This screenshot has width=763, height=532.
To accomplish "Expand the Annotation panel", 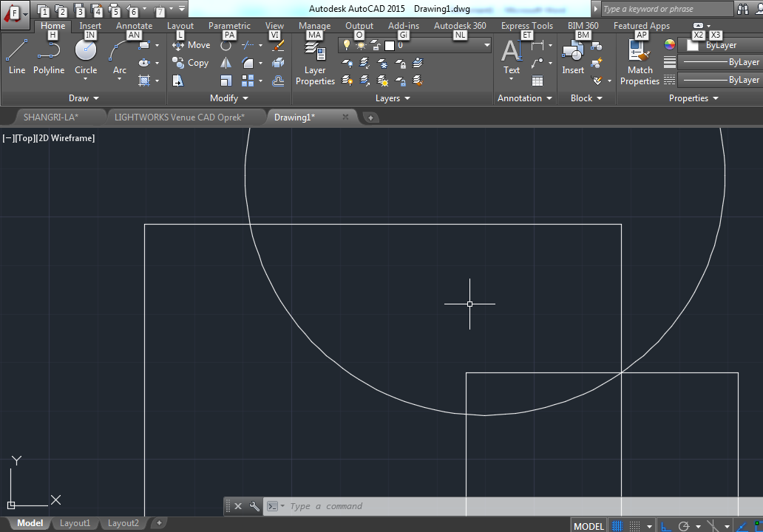I will click(x=525, y=98).
